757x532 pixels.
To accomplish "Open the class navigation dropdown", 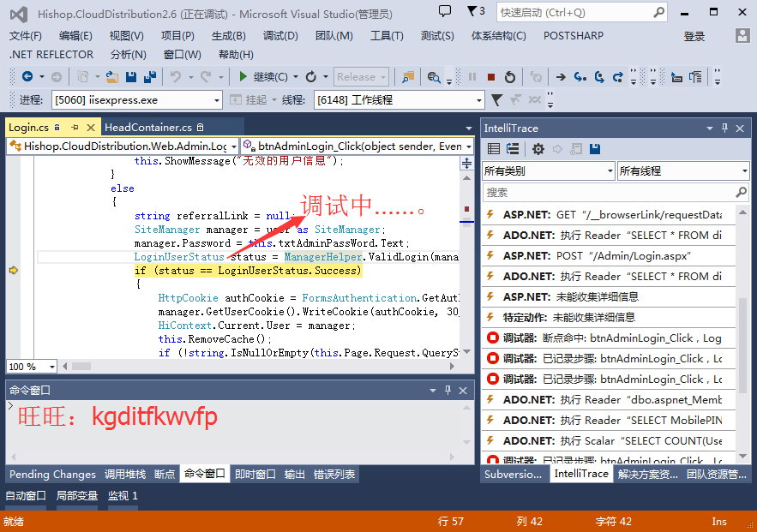I will click(x=234, y=146).
